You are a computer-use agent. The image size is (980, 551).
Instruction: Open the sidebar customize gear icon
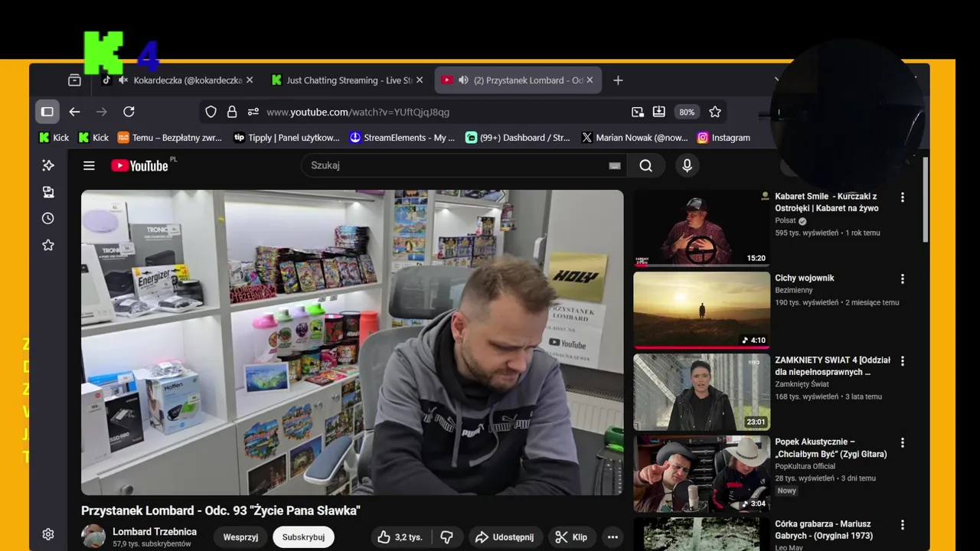[48, 534]
